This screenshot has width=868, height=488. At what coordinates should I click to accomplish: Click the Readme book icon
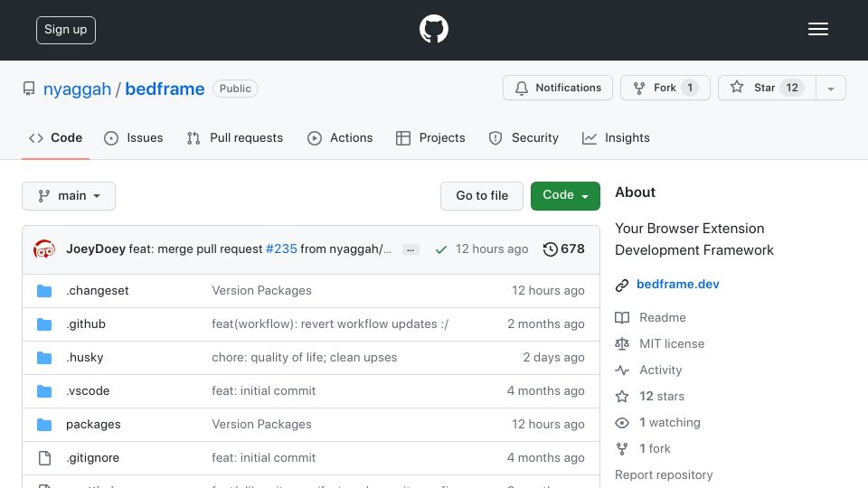[x=622, y=317]
